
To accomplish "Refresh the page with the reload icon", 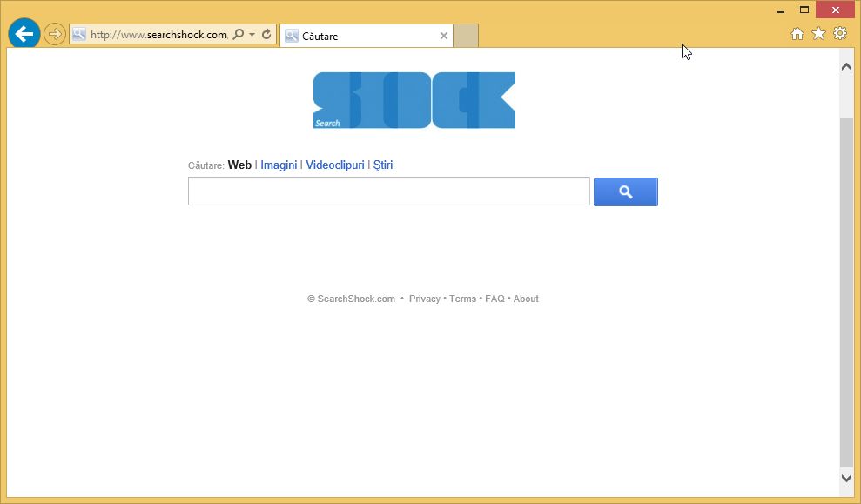I will tap(266, 35).
